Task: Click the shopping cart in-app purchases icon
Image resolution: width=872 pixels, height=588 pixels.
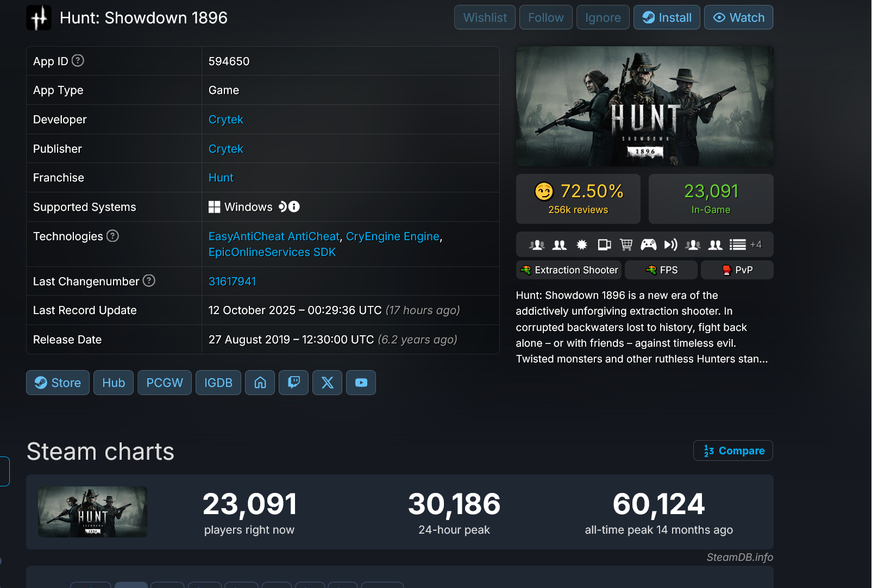Action: 626,245
